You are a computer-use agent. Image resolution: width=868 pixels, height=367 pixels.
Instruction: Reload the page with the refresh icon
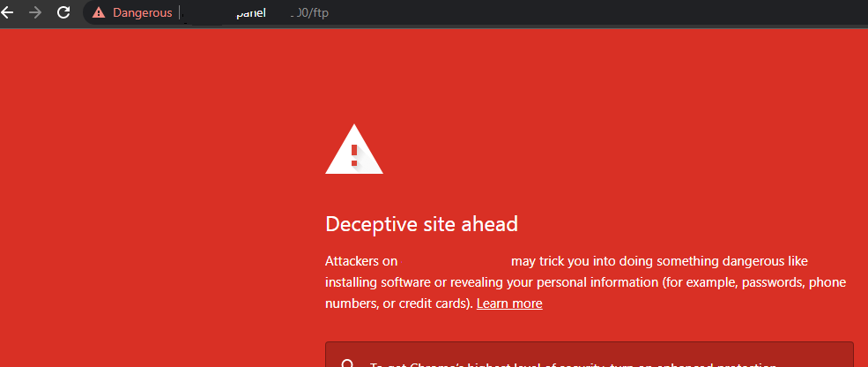click(63, 12)
